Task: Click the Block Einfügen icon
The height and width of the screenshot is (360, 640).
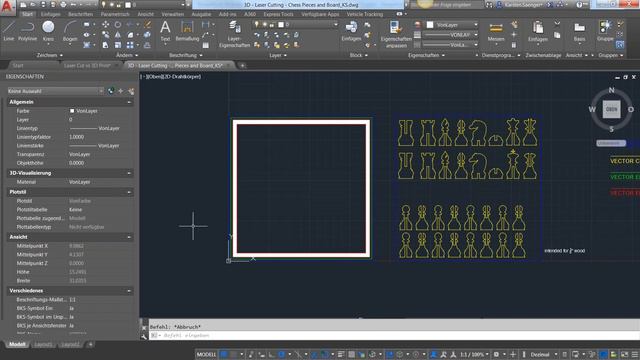Action: click(351, 31)
